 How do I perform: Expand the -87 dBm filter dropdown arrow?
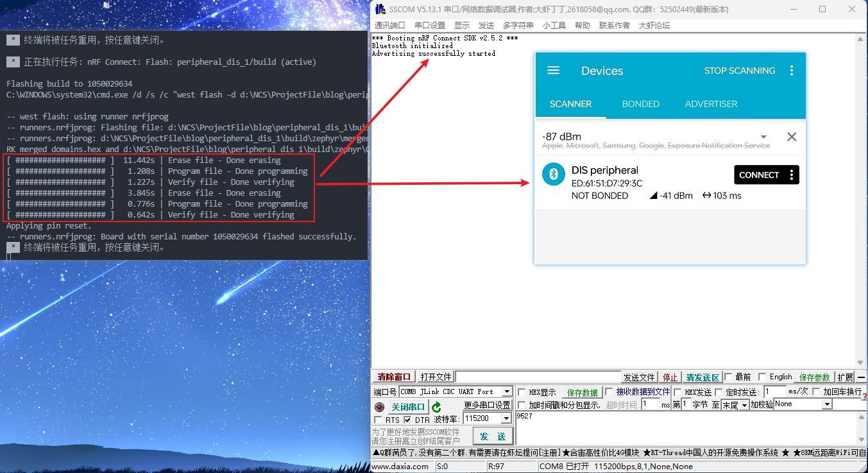coord(763,137)
